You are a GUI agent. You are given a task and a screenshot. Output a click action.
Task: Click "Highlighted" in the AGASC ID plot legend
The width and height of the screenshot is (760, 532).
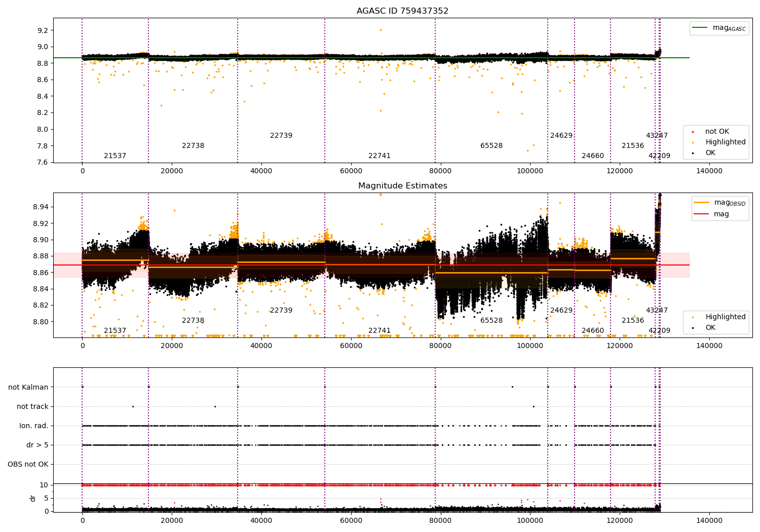[x=726, y=142]
